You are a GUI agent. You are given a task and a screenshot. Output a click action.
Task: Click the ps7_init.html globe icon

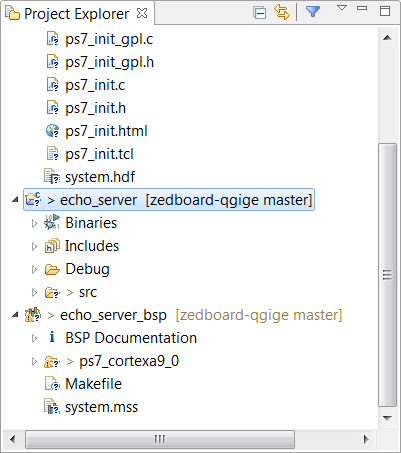click(x=52, y=131)
